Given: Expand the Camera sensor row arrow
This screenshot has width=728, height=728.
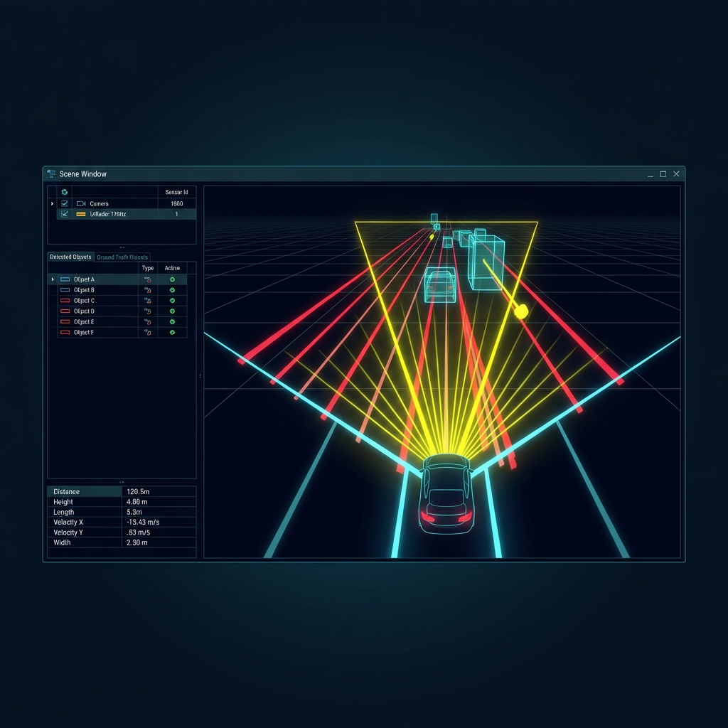Looking at the screenshot, I should pyautogui.click(x=52, y=204).
